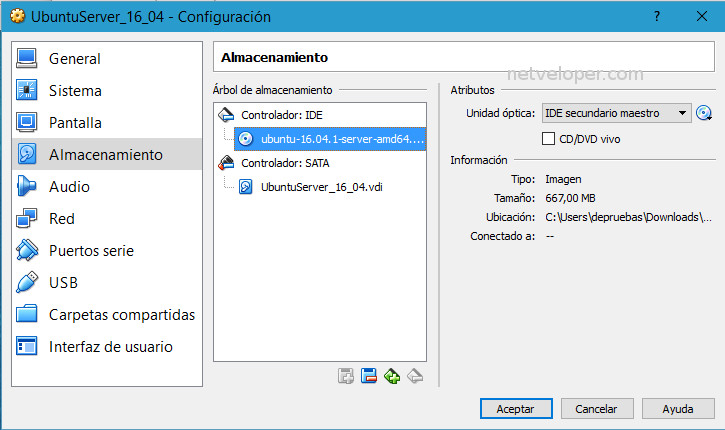Click the Sistema chip icon in sidebar
This screenshot has height=430, width=725.
[26, 90]
